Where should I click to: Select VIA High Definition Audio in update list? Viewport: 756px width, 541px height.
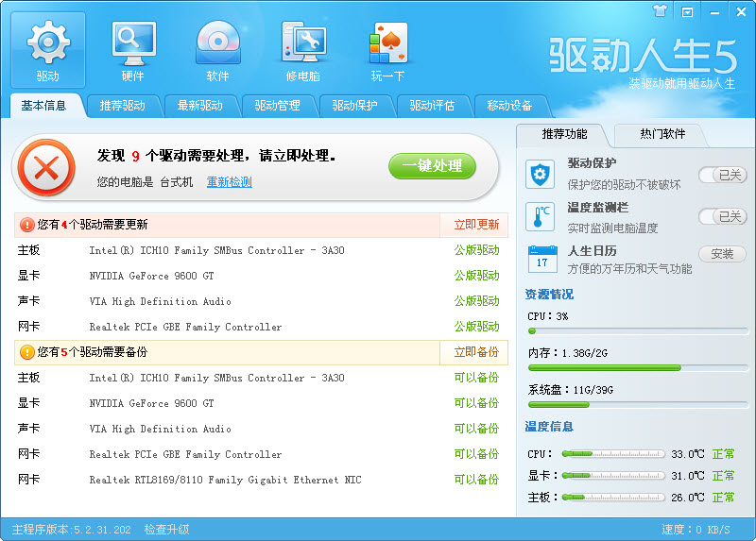coord(160,301)
